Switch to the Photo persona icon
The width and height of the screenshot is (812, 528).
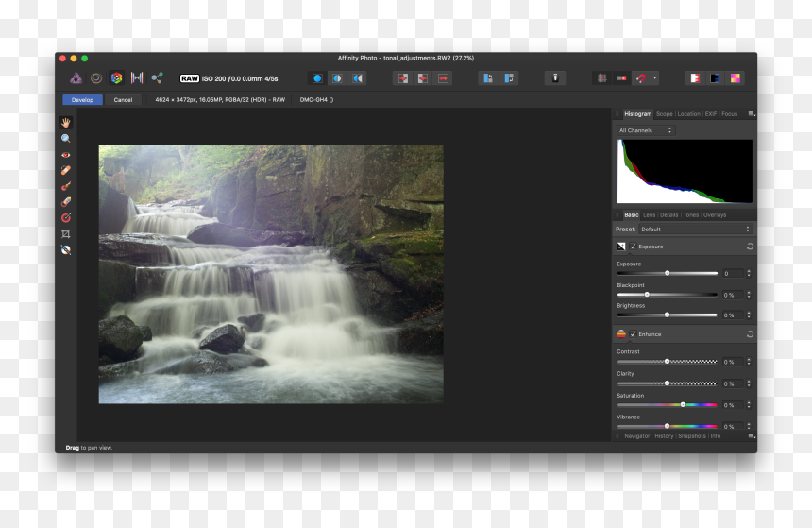[76, 78]
